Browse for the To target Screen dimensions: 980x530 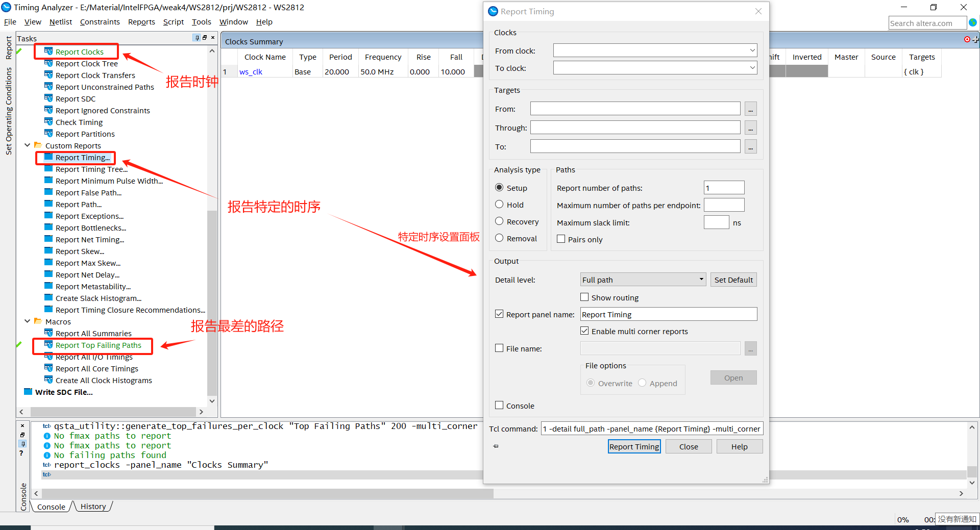750,146
